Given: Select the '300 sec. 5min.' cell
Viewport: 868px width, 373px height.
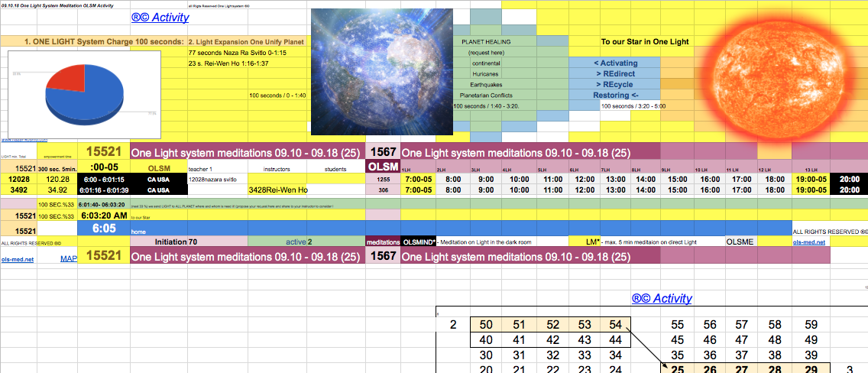Looking at the screenshot, I should 57,168.
